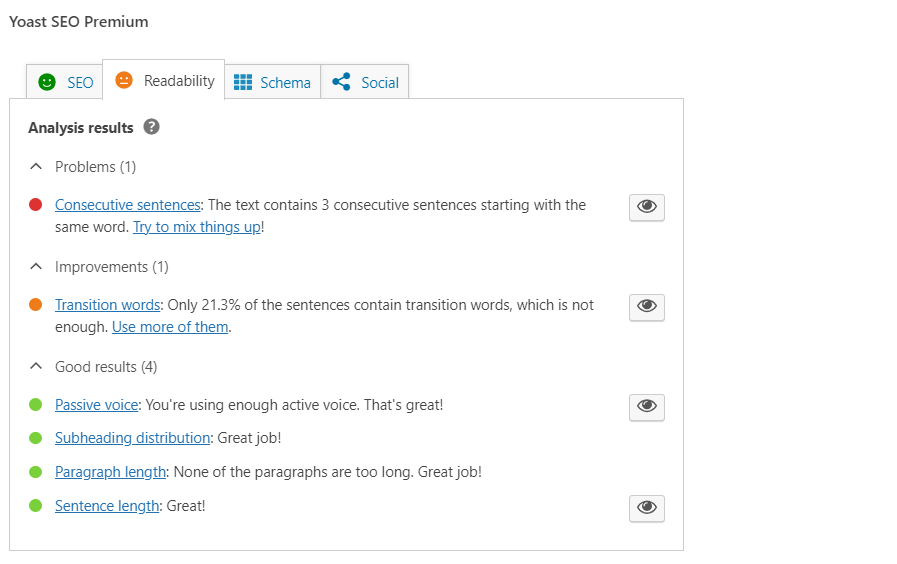Toggle transition words highlighting eye button
Screen dimensions: 897x564
coord(646,307)
